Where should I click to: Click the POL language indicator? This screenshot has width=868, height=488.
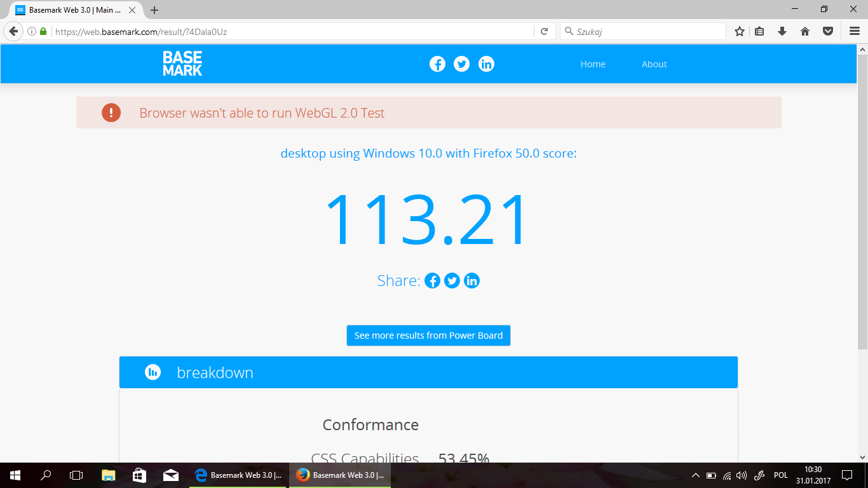pos(781,475)
